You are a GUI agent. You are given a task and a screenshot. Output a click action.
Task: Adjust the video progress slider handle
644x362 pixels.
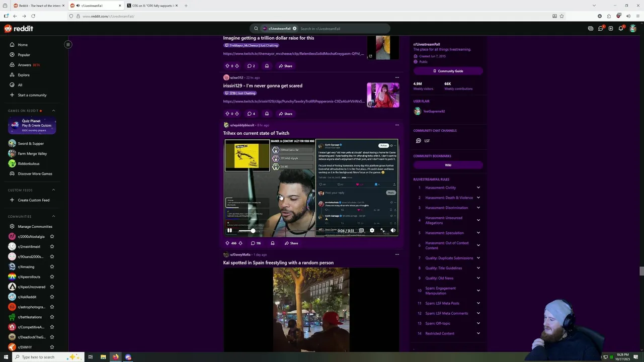tap(253, 231)
